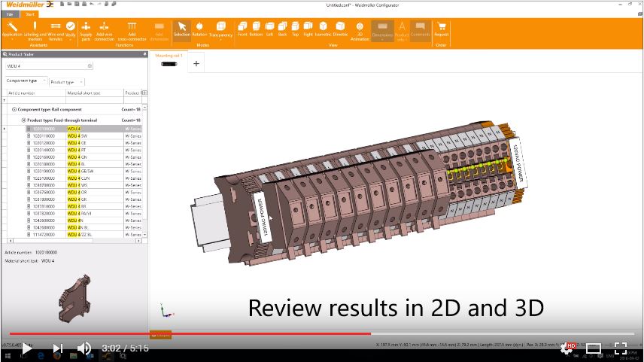Click horizontal scrollbar right arrow
This screenshot has height=362, width=644.
click(138, 241)
